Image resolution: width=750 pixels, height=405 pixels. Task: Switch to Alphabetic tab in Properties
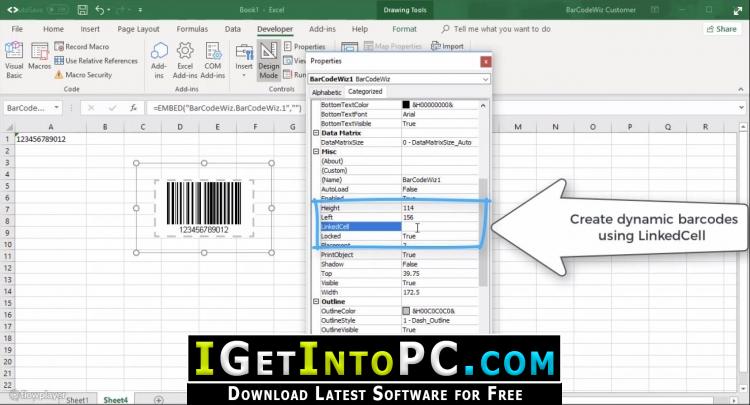click(x=327, y=92)
